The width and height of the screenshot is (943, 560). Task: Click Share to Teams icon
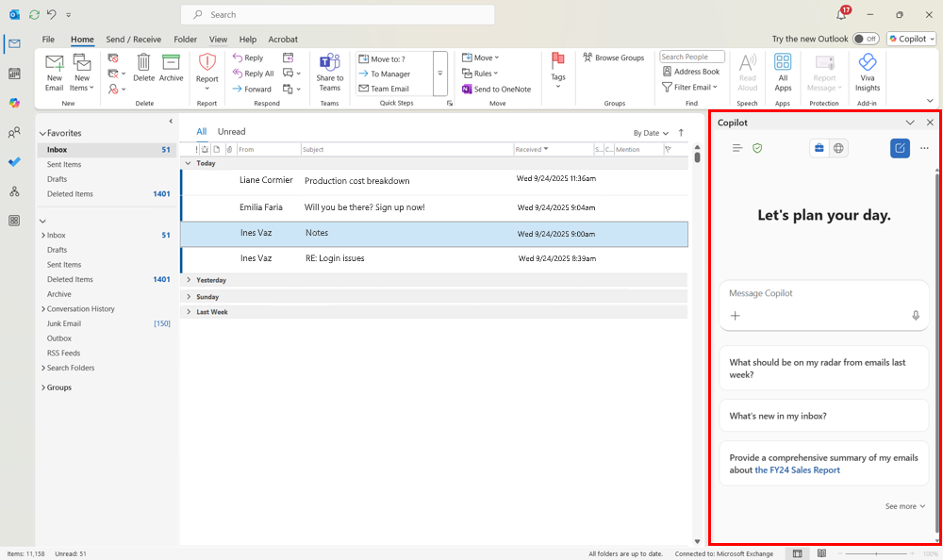pos(329,62)
